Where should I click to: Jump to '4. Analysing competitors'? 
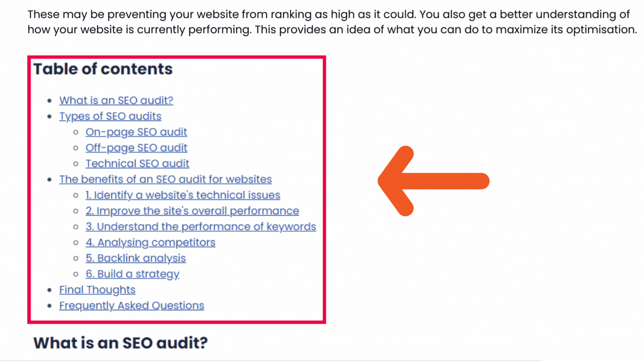tap(151, 243)
